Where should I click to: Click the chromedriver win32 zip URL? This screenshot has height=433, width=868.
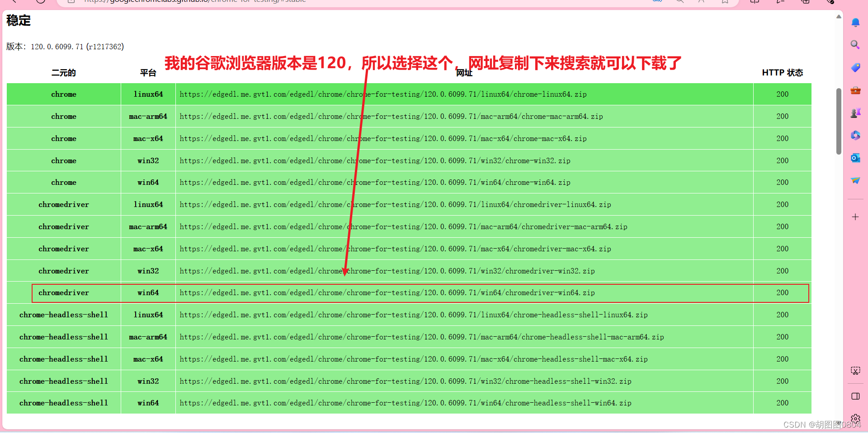[387, 271]
